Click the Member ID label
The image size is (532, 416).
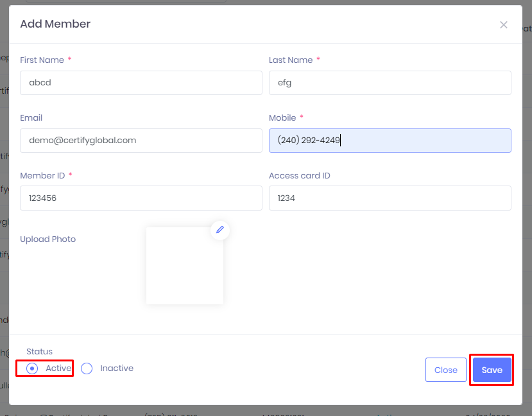pos(42,176)
